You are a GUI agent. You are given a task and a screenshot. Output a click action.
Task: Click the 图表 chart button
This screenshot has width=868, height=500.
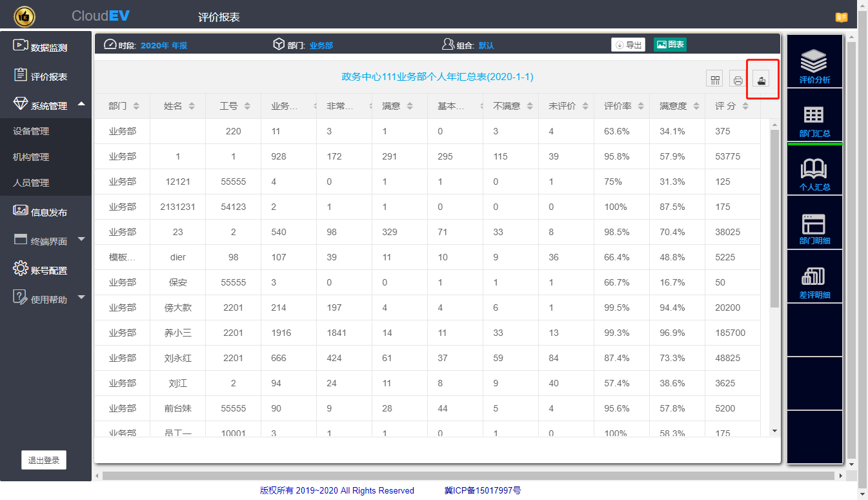(670, 45)
